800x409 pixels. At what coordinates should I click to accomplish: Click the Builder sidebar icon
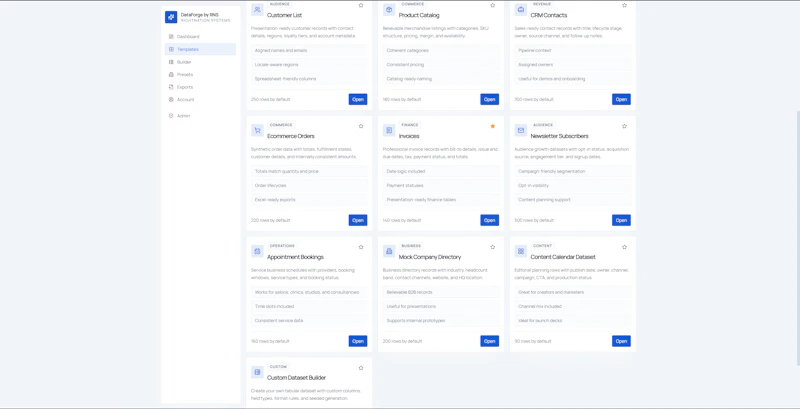coord(171,62)
